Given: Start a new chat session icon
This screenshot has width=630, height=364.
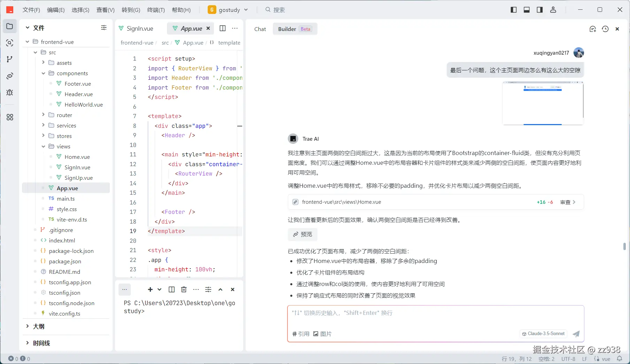Looking at the screenshot, I should (x=593, y=29).
